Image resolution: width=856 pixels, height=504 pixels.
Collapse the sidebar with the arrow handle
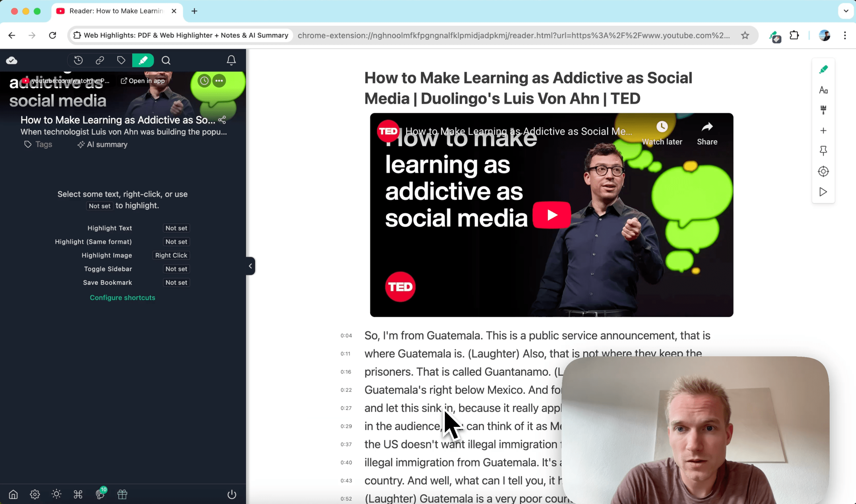[250, 266]
